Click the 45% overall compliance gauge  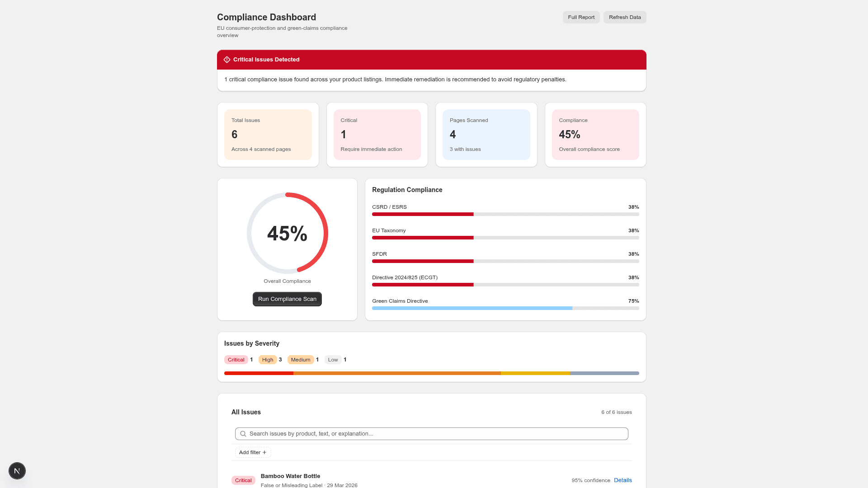[x=287, y=233]
